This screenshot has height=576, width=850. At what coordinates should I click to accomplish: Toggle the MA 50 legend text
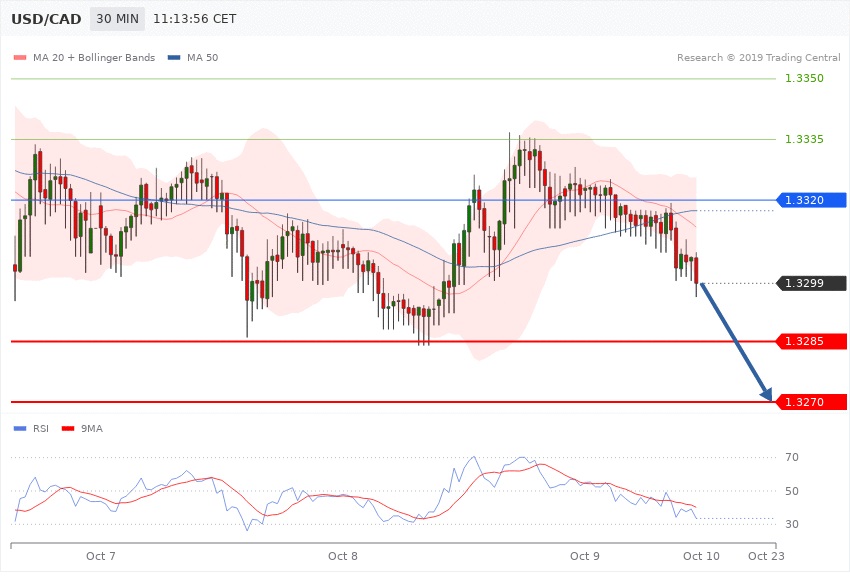[202, 58]
